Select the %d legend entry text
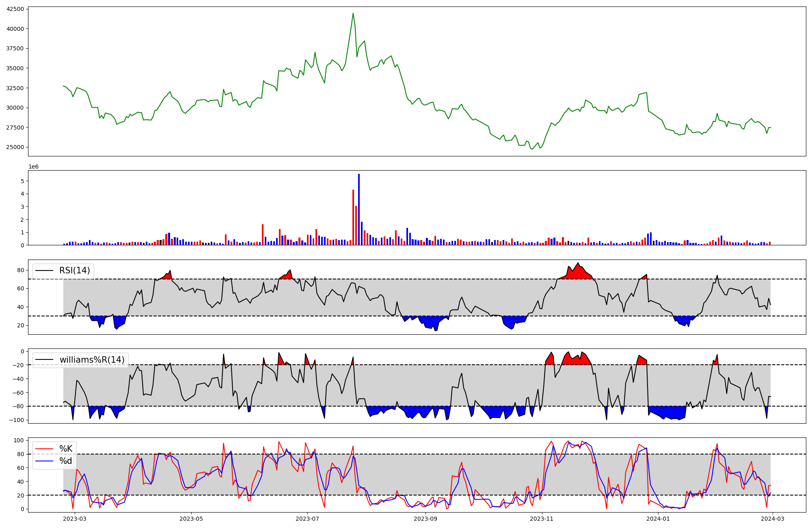 pos(66,461)
